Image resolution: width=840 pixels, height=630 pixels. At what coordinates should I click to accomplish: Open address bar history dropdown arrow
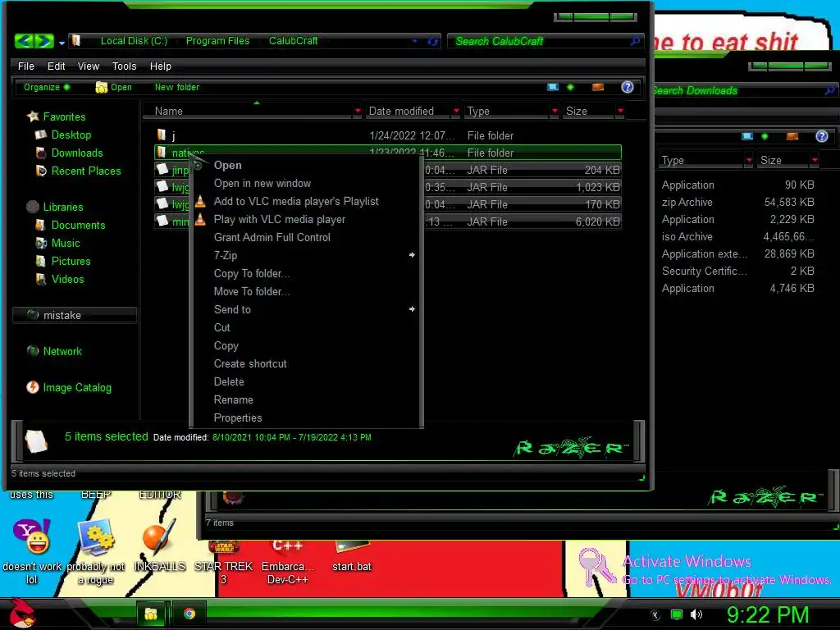[414, 41]
